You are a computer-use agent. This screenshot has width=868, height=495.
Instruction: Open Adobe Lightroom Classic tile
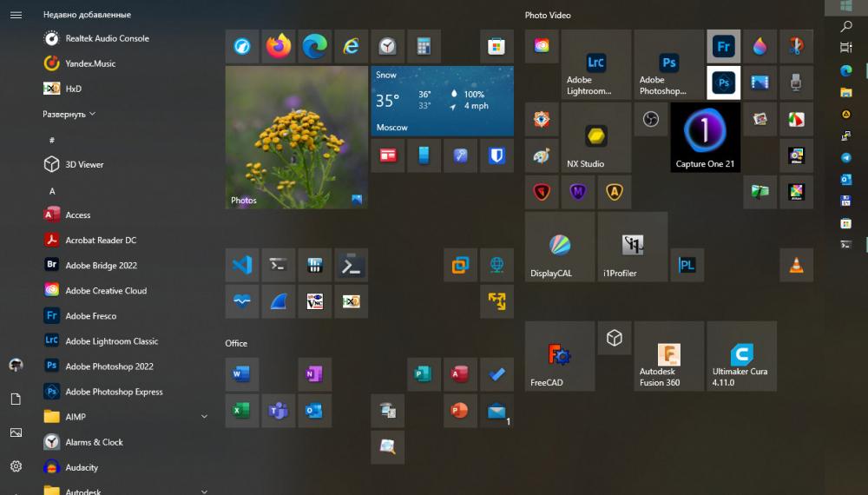pyautogui.click(x=596, y=64)
